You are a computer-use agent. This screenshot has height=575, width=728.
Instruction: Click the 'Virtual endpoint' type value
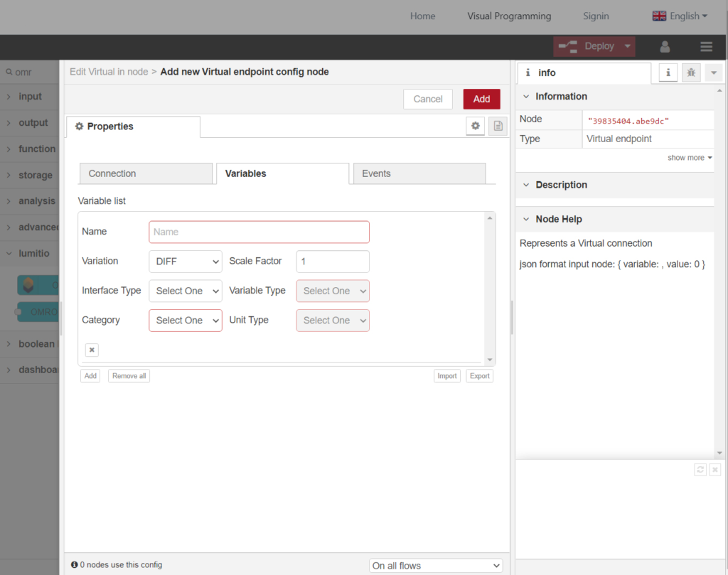[619, 139]
